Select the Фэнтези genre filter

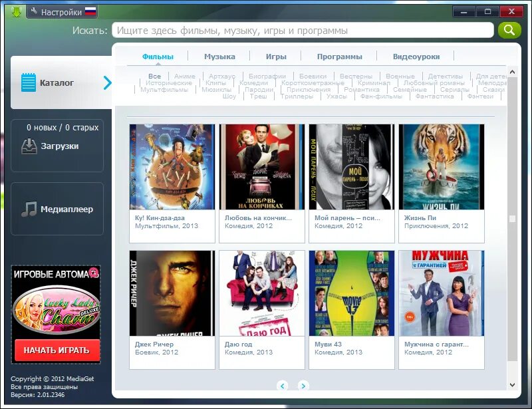pyautogui.click(x=480, y=96)
